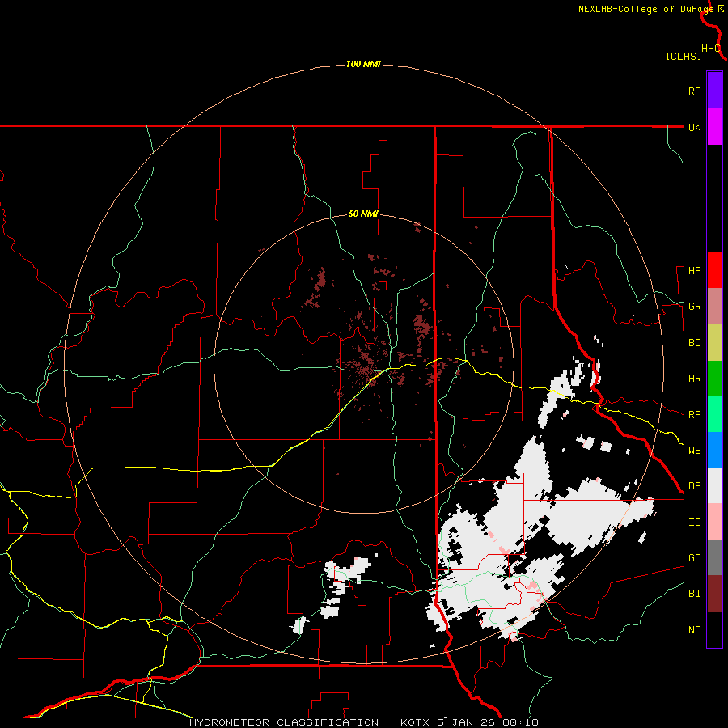Screen dimensions: 728x728
Task: Click the HHC product code text
Action: click(710, 49)
